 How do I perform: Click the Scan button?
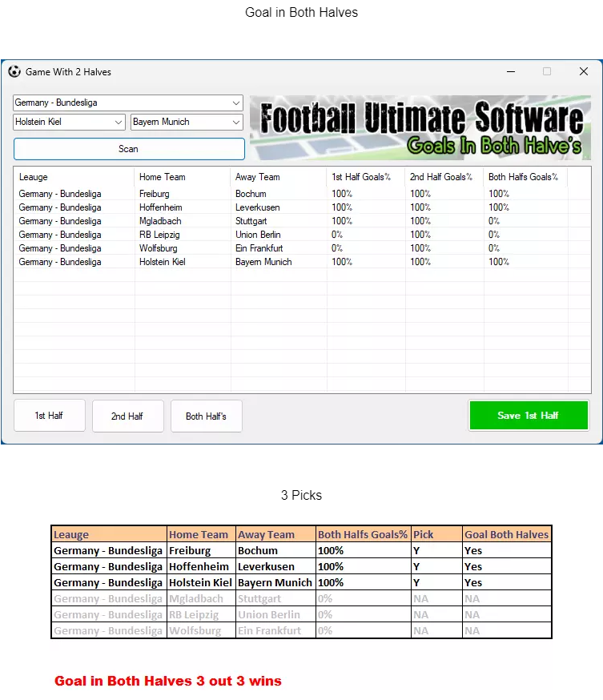[x=129, y=149]
